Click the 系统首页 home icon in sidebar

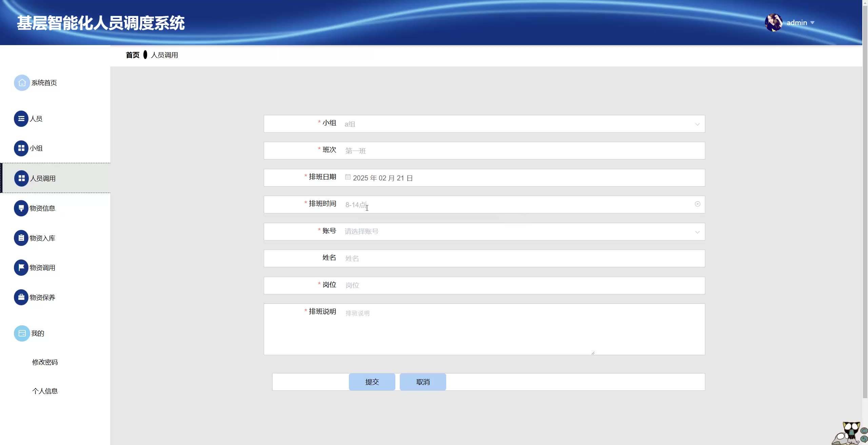(22, 83)
